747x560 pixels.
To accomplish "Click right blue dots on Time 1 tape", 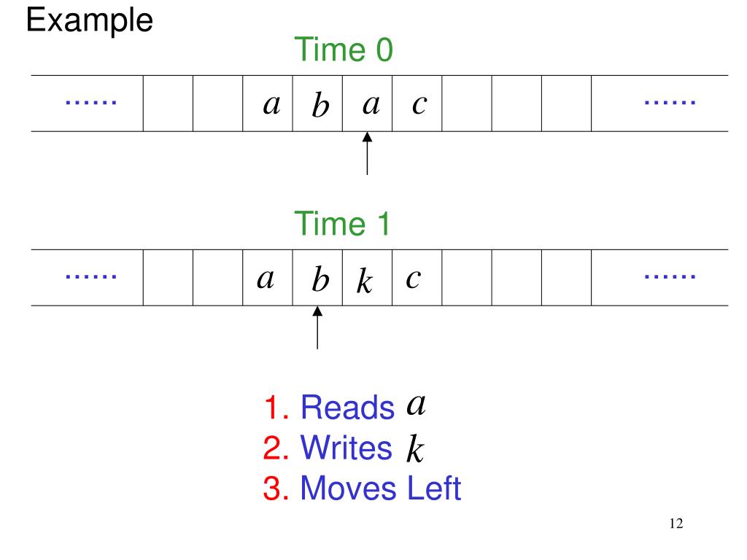I will click(670, 276).
